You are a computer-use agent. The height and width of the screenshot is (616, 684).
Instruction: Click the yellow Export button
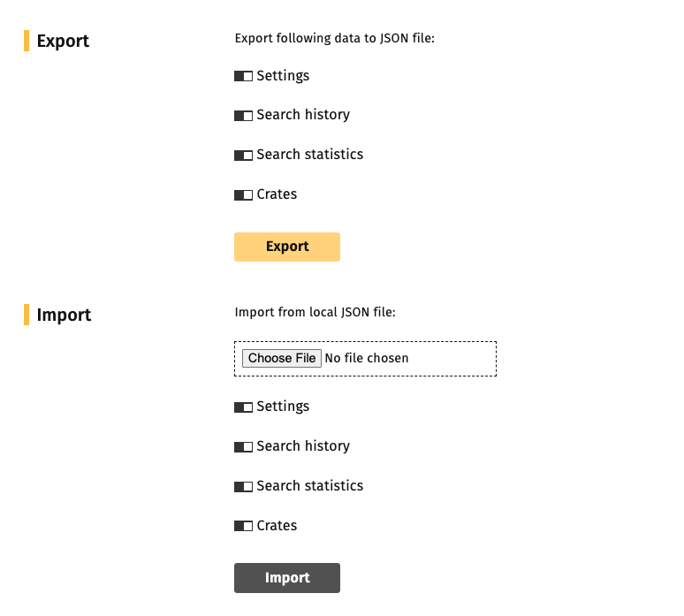click(x=287, y=247)
